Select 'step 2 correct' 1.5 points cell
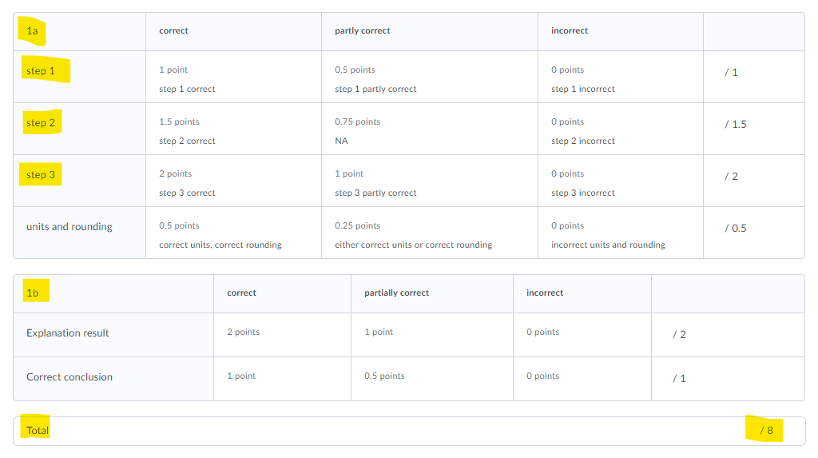Screen dimensions: 818x458 [233, 130]
